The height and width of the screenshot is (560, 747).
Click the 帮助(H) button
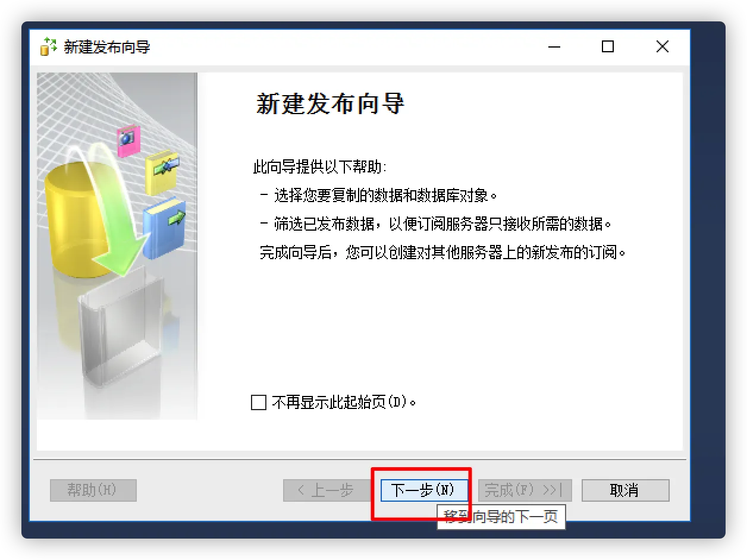click(x=93, y=490)
